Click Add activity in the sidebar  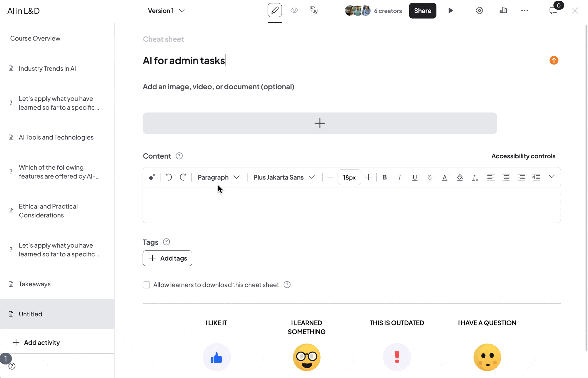36,342
